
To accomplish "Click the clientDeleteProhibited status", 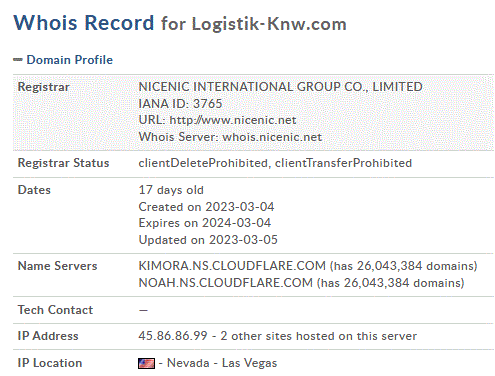I will [x=203, y=163].
